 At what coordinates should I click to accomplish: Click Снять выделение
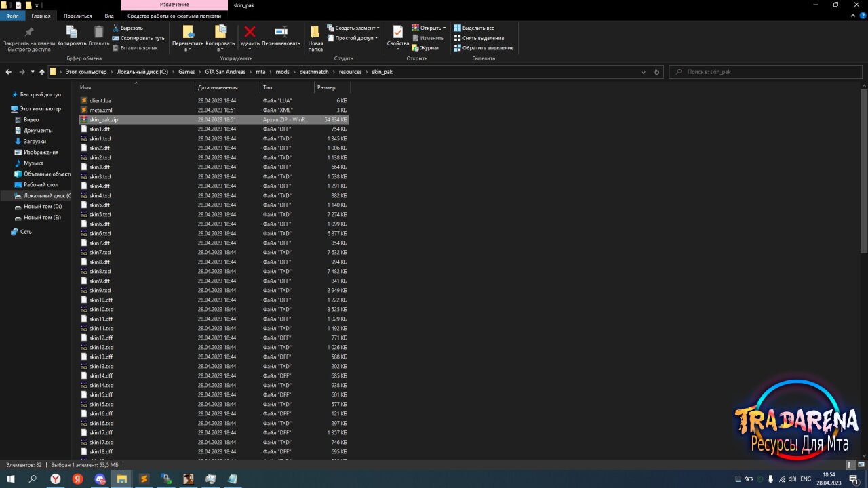[479, 38]
